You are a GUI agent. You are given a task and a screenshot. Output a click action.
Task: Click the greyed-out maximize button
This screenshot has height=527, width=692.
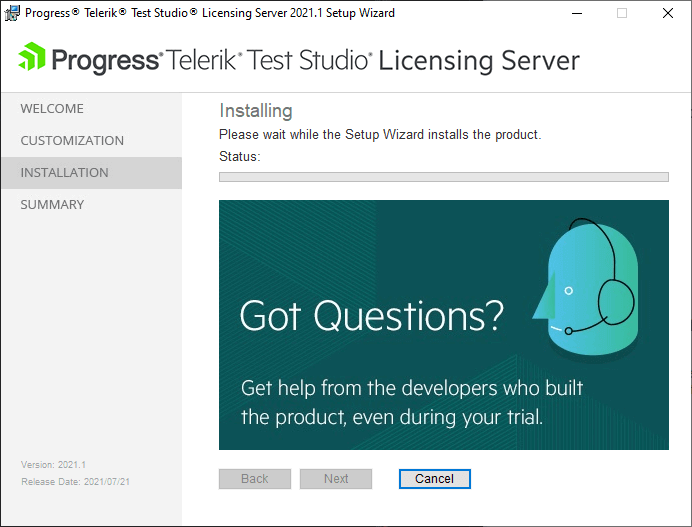[x=622, y=13]
